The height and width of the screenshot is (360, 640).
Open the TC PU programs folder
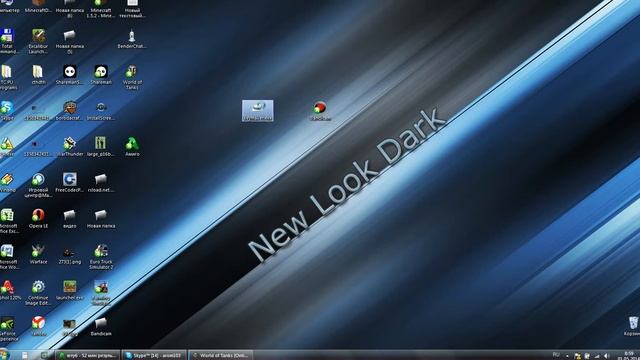tap(7, 77)
